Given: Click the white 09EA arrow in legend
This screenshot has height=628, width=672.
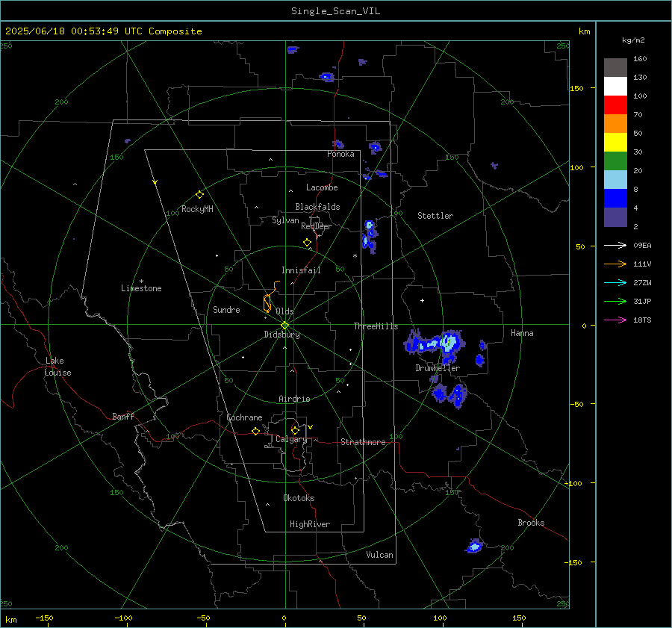Looking at the screenshot, I should click(615, 245).
